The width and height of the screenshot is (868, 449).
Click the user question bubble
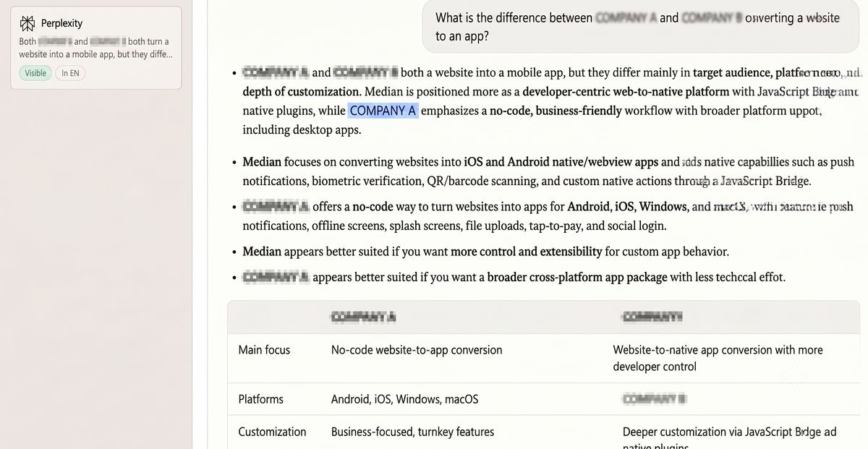pos(640,27)
